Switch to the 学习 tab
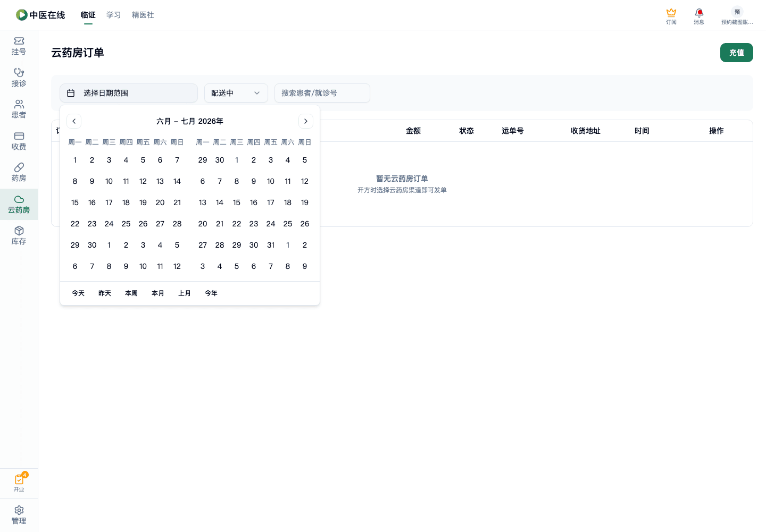 coord(114,15)
